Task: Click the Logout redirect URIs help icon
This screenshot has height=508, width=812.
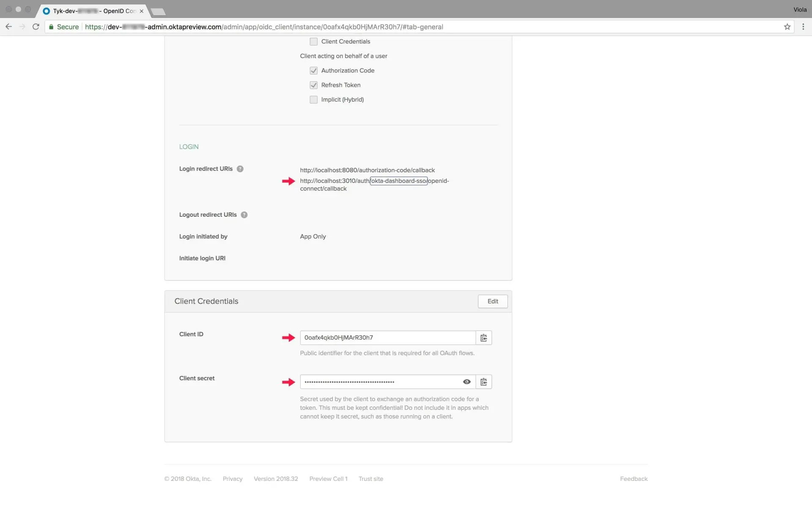Action: click(244, 214)
